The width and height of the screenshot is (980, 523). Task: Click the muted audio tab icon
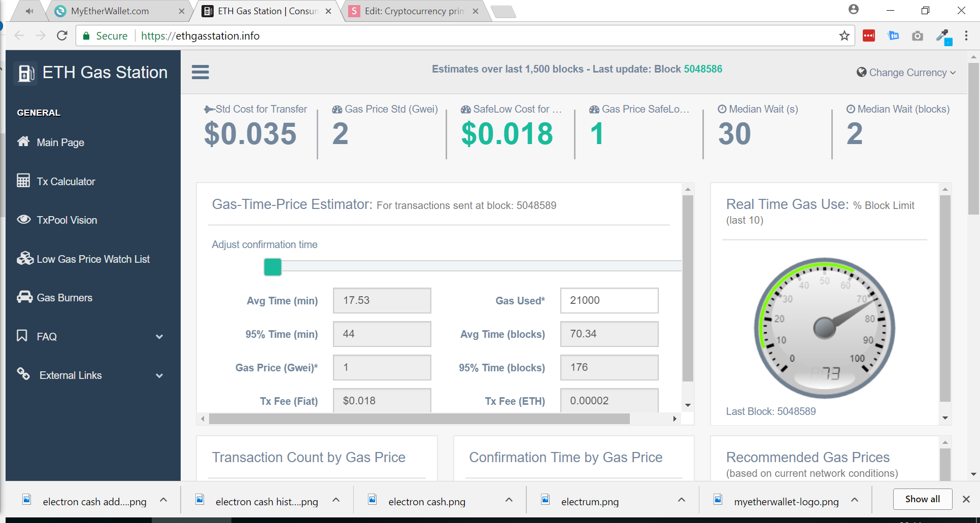(x=29, y=11)
